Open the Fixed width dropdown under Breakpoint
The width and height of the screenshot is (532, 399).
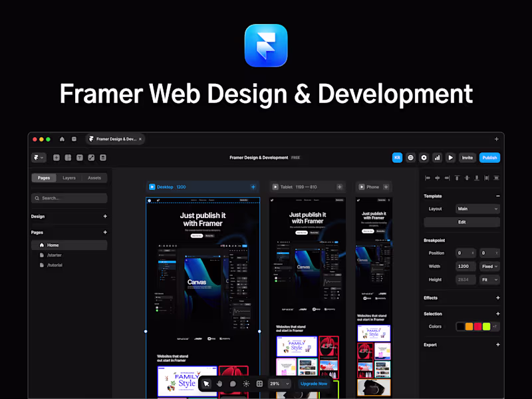pyautogui.click(x=489, y=266)
